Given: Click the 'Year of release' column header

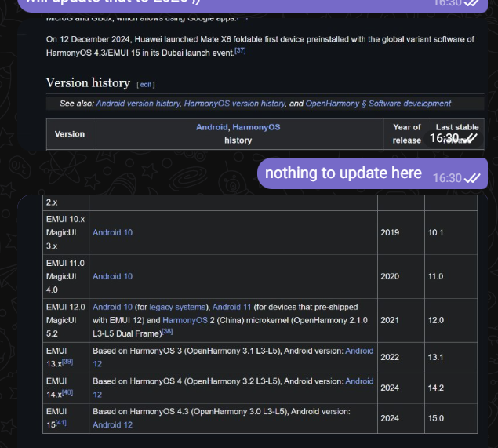Looking at the screenshot, I should tap(407, 133).
